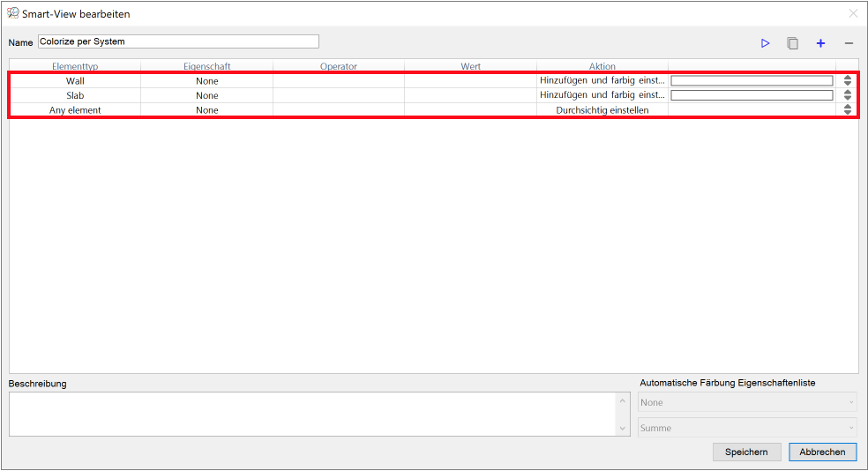Select None property in Any element row
This screenshot has height=471, width=868.
pyautogui.click(x=207, y=110)
